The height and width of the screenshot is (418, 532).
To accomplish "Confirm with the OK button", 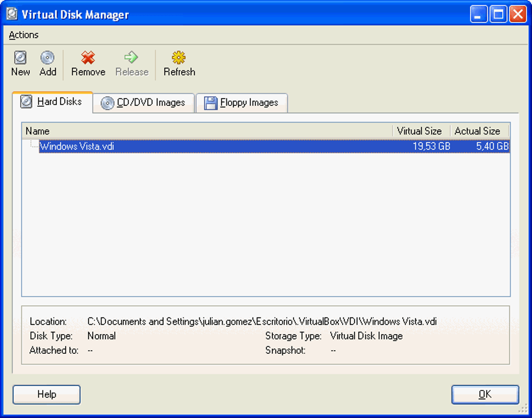I will (485, 395).
